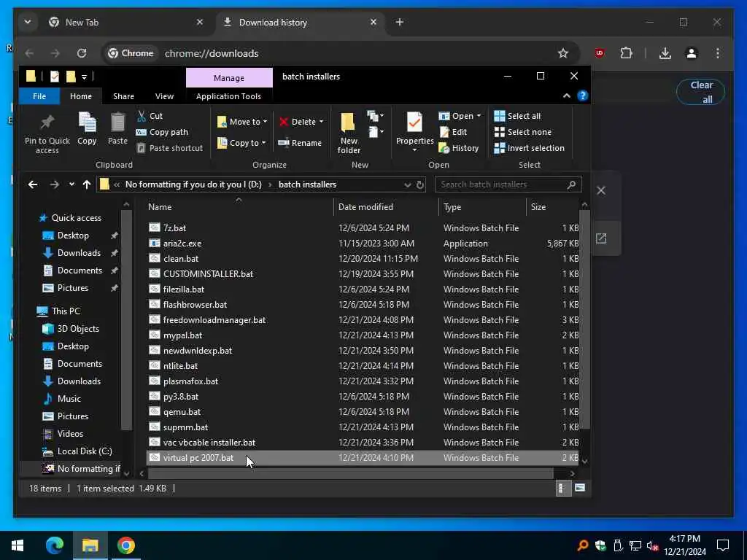
Task: Open Chrome profile avatar
Action: click(692, 53)
